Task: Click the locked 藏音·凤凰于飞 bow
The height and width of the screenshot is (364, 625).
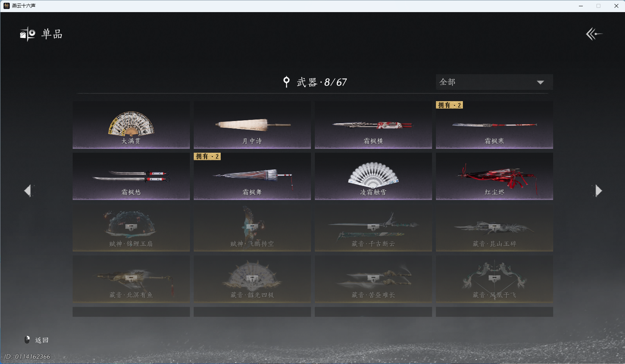Action: point(495,279)
